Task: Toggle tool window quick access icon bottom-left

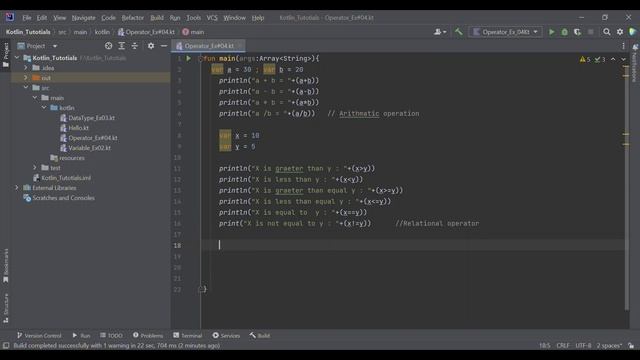Action: pyautogui.click(x=6, y=346)
